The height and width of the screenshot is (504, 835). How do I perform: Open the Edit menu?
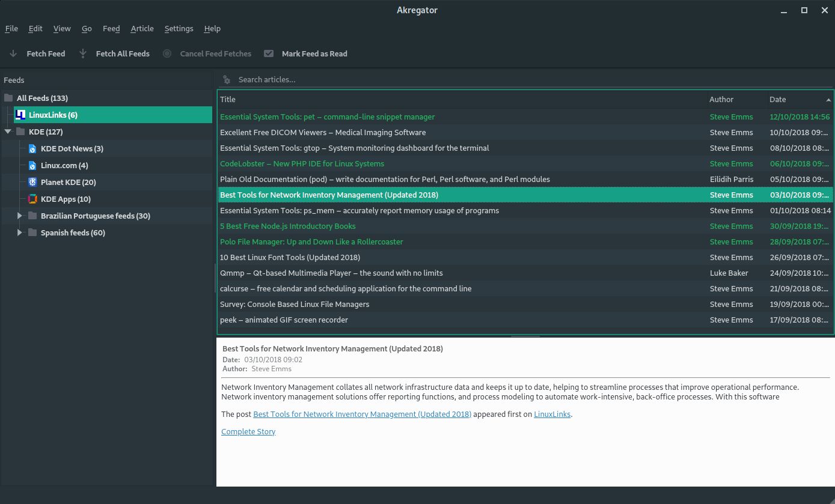click(35, 28)
